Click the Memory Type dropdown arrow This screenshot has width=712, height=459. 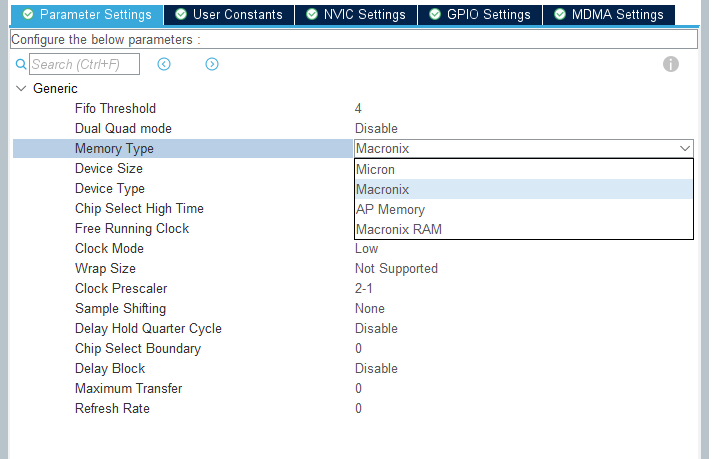click(x=685, y=148)
